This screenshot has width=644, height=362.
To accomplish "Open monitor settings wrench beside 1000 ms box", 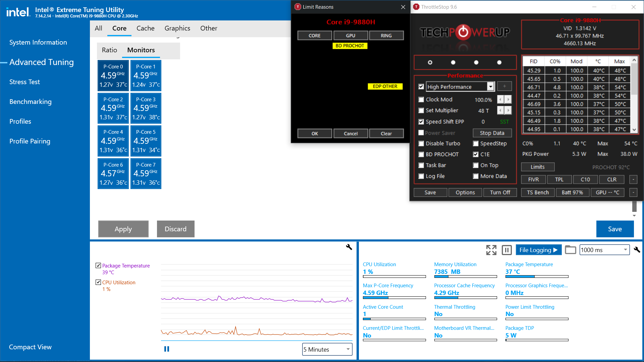I will point(637,250).
